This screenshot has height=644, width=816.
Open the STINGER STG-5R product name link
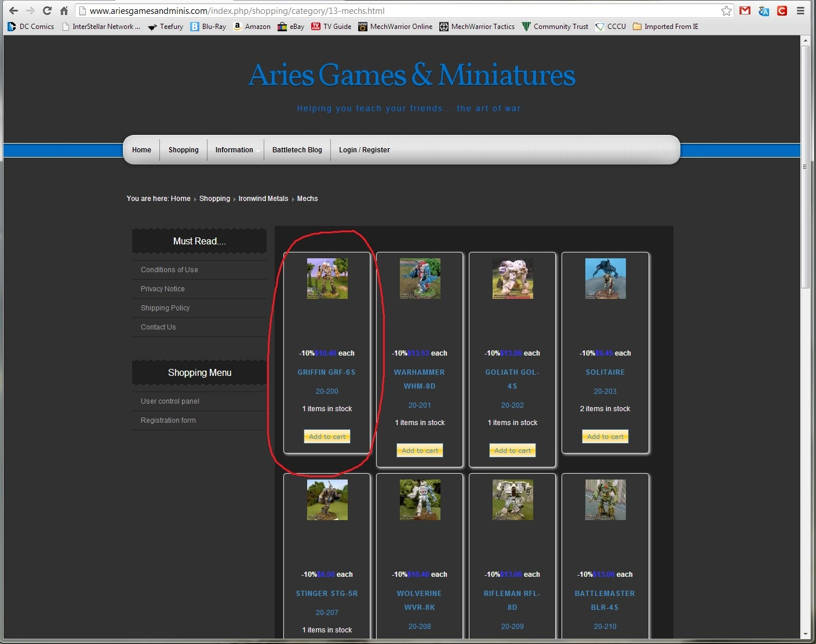(327, 594)
